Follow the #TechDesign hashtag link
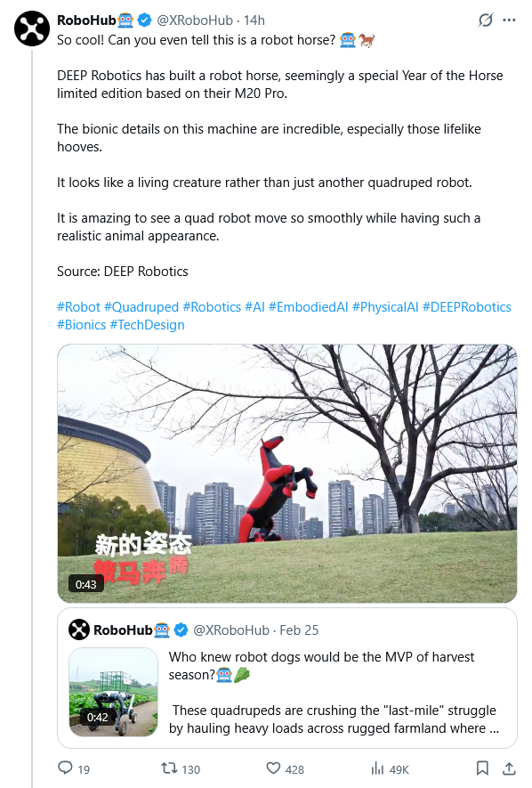The width and height of the screenshot is (532, 788). tap(147, 325)
